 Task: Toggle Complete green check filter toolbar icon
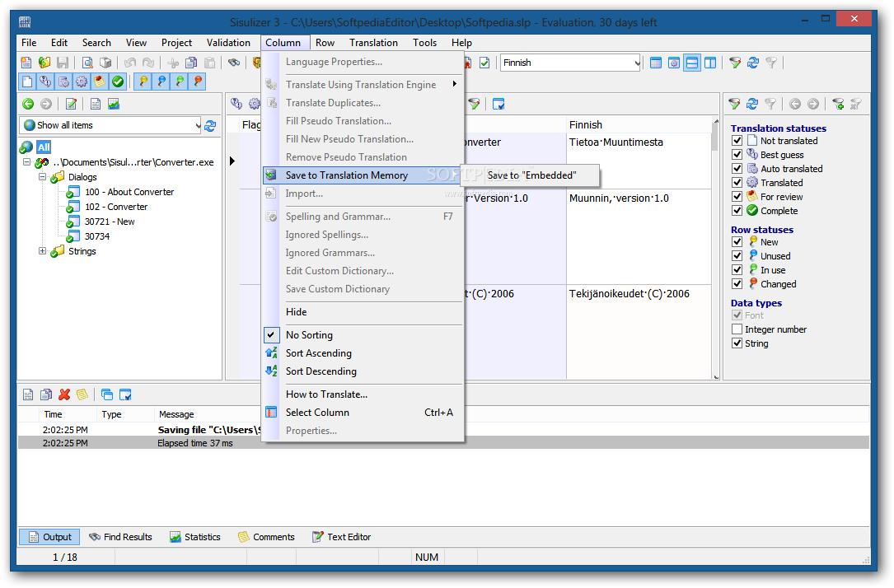click(118, 82)
